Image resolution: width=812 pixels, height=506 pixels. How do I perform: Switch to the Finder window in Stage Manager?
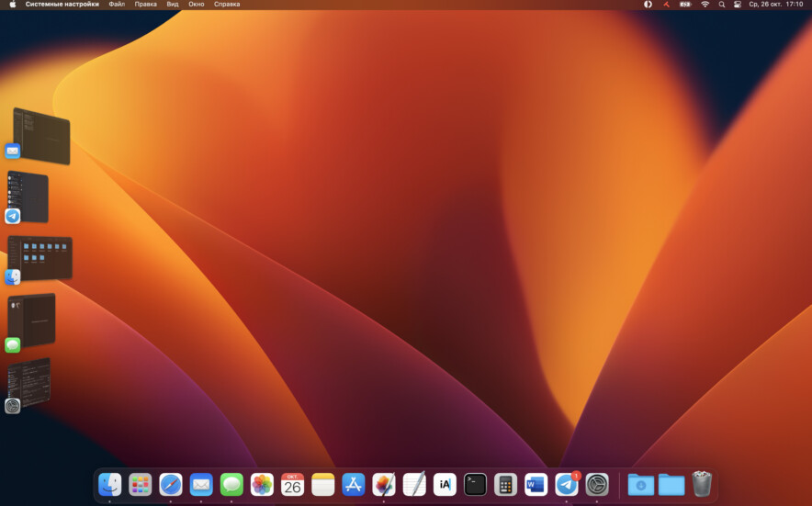39,258
